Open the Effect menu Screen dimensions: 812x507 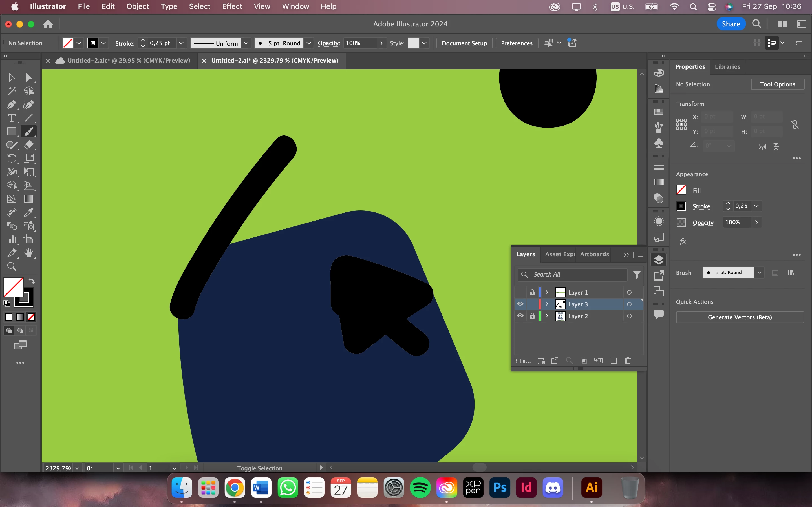click(x=232, y=6)
